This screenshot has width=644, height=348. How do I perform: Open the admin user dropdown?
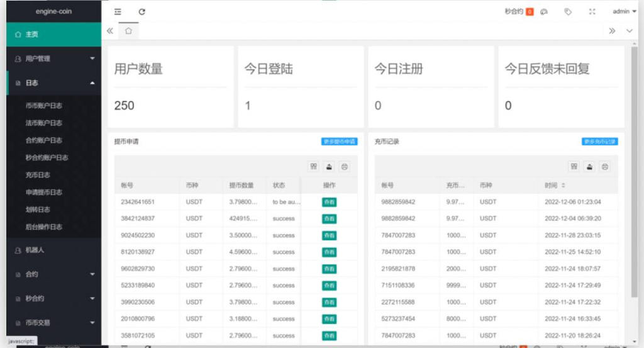pyautogui.click(x=625, y=11)
